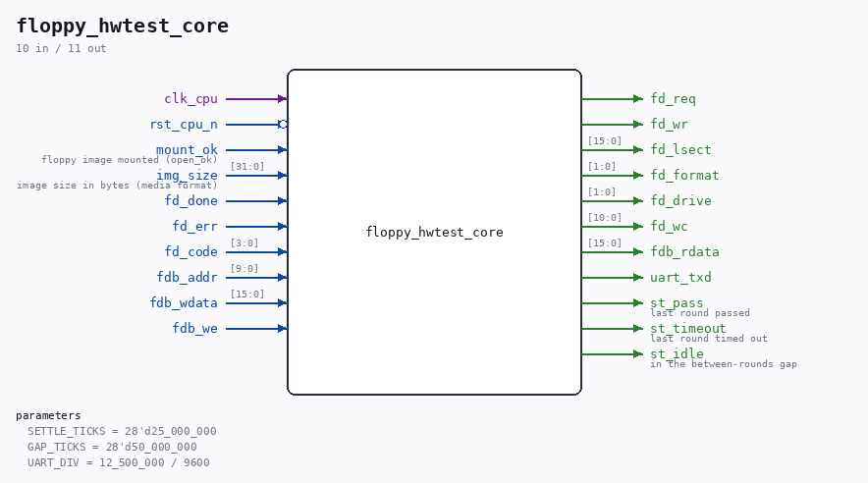Select the fd_wc output port label

point(670,227)
